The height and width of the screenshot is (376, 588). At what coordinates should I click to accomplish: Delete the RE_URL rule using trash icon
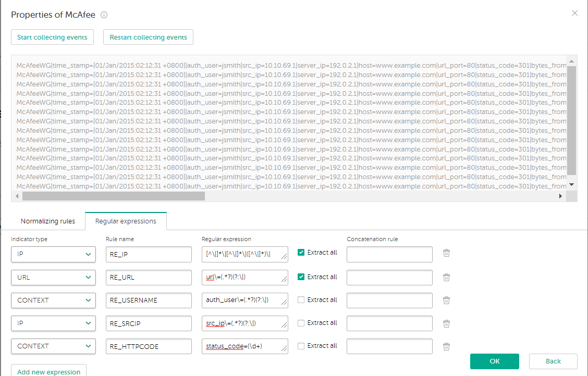446,278
